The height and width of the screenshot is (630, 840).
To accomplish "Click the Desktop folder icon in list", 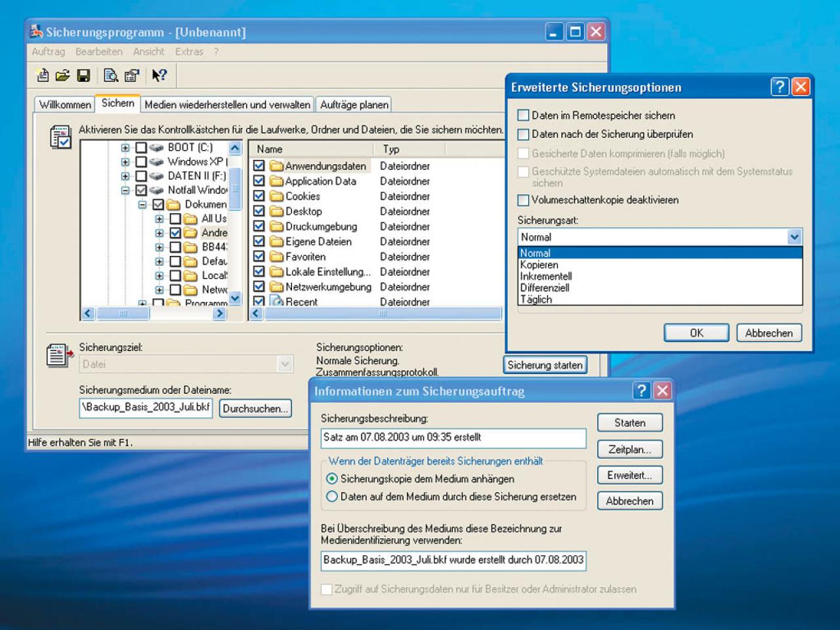I will [x=276, y=211].
